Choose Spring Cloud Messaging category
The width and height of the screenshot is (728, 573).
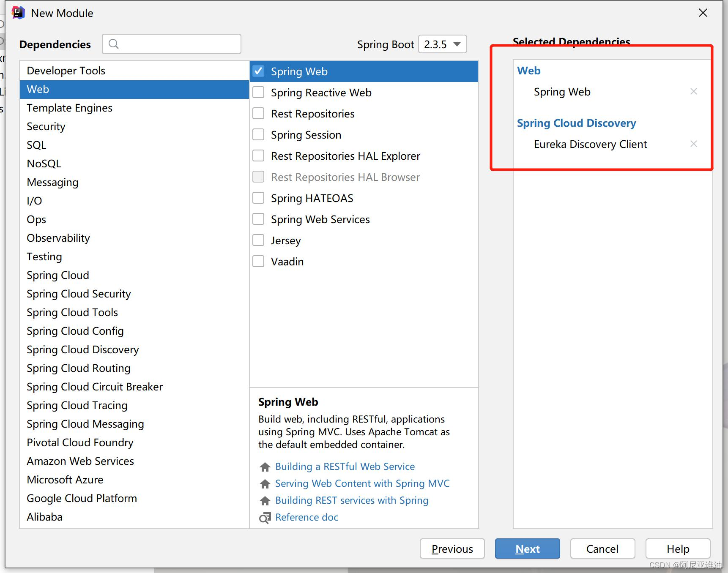pyautogui.click(x=134, y=424)
